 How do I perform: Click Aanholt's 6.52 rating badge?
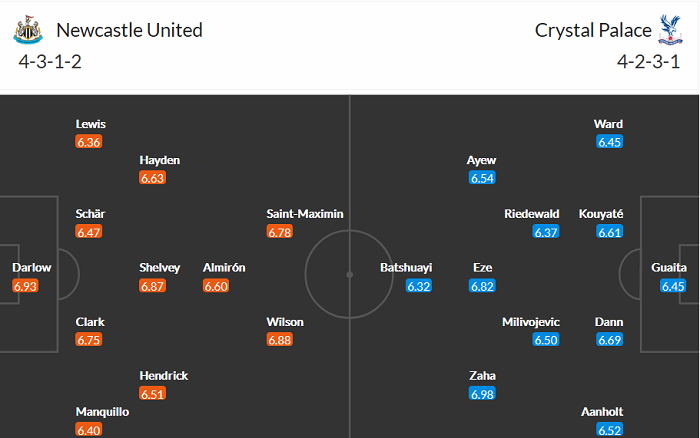tap(609, 430)
